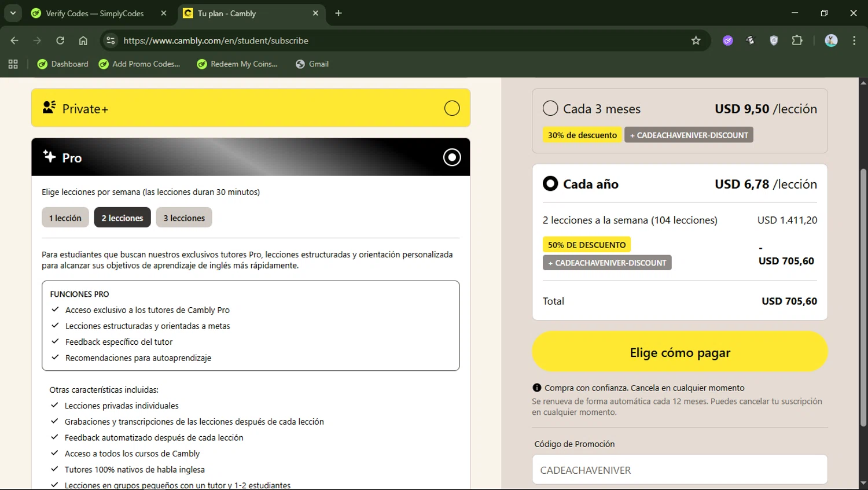Click the 50% DE DESCUENTO badge
Image resolution: width=868 pixels, height=490 pixels.
pos(587,245)
